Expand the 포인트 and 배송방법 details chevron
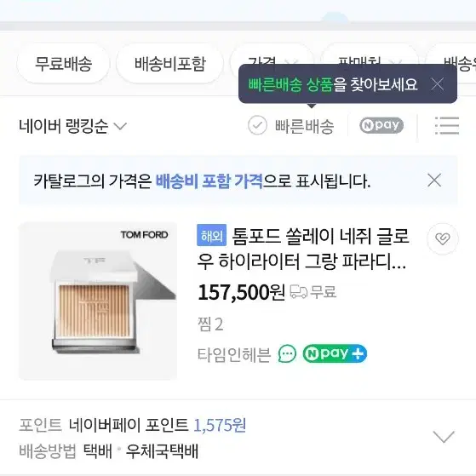The image size is (476, 476). pos(444,437)
